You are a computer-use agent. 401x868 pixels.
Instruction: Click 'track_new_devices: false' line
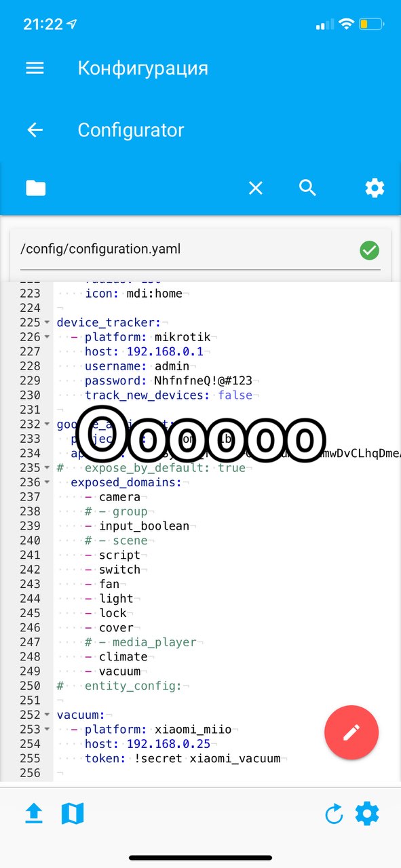tap(168, 395)
